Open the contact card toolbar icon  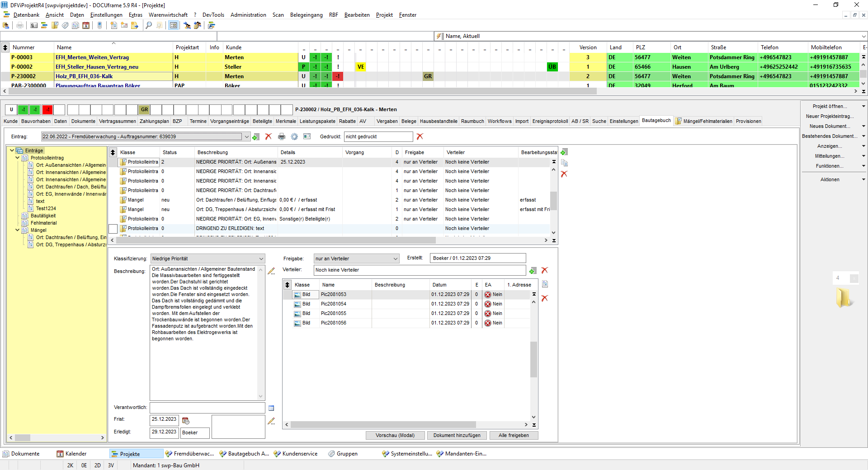[34, 25]
